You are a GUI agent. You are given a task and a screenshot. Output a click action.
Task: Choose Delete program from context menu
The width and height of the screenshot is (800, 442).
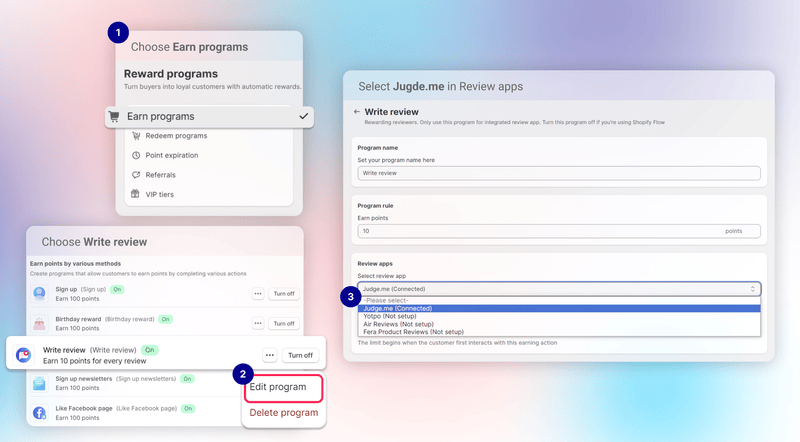pyautogui.click(x=284, y=412)
